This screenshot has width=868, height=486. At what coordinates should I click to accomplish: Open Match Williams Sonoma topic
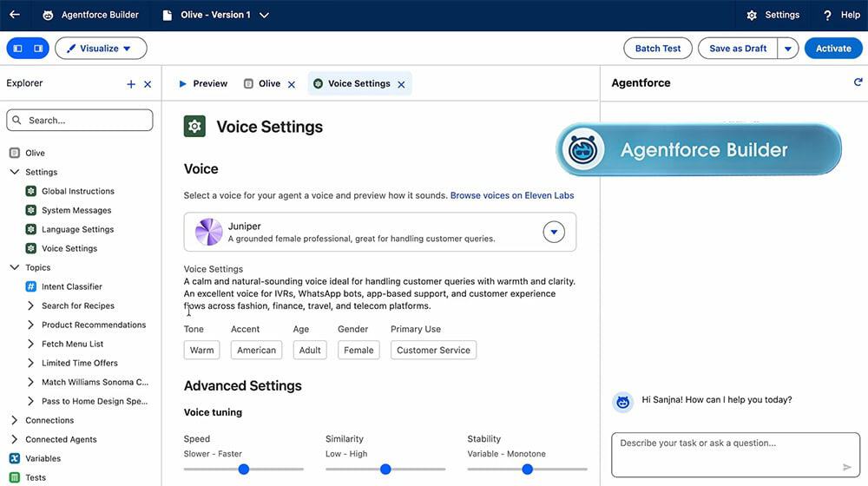95,382
